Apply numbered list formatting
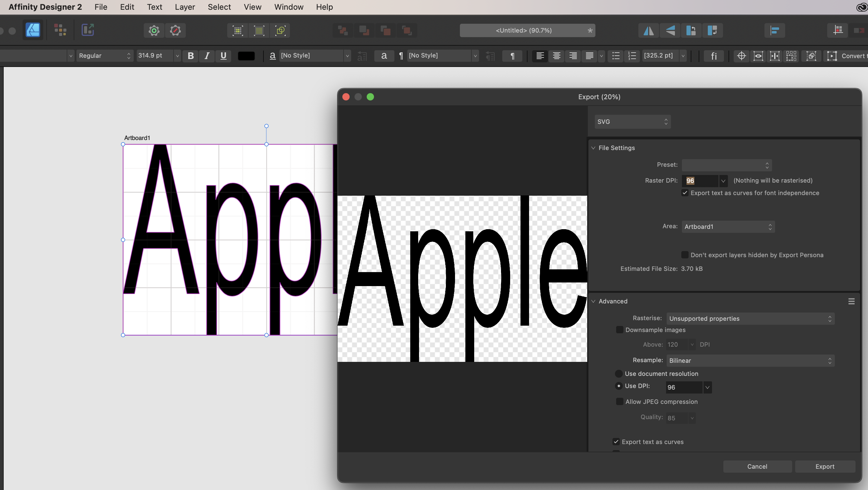The width and height of the screenshot is (868, 490). (633, 56)
